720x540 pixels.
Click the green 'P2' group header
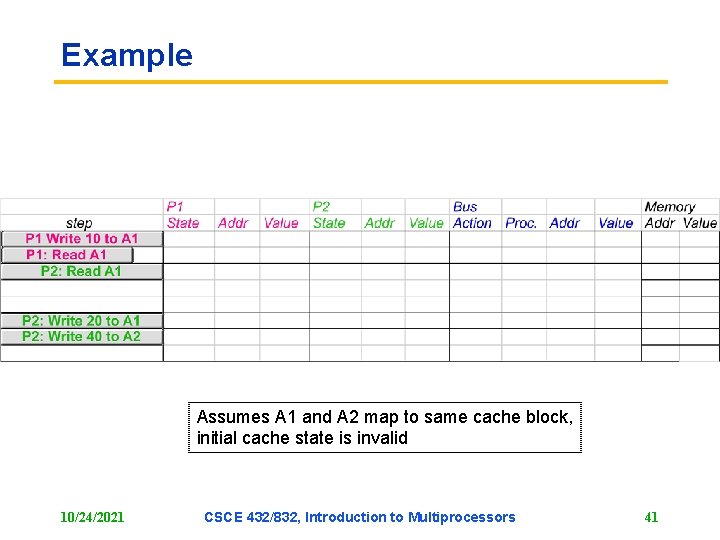[321, 207]
